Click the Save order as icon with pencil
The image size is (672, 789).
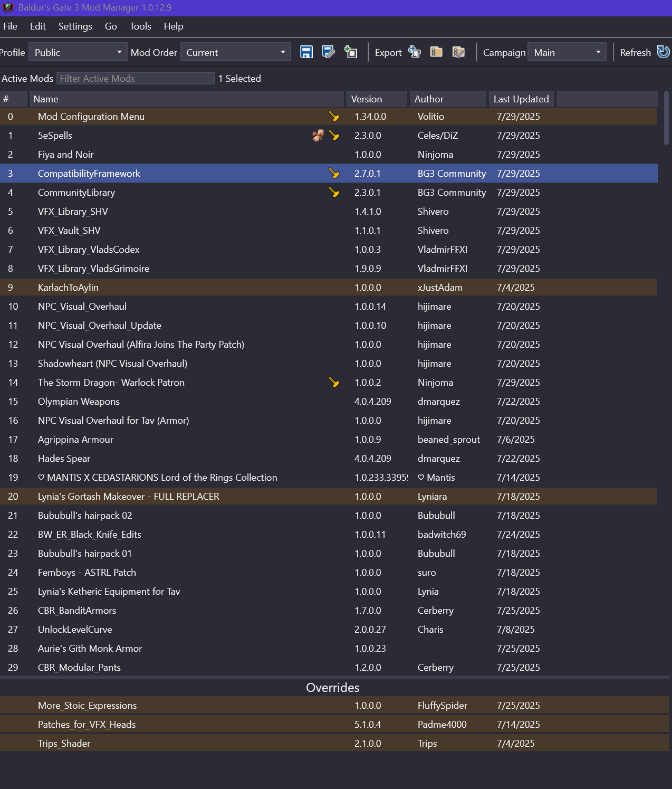[x=329, y=52]
